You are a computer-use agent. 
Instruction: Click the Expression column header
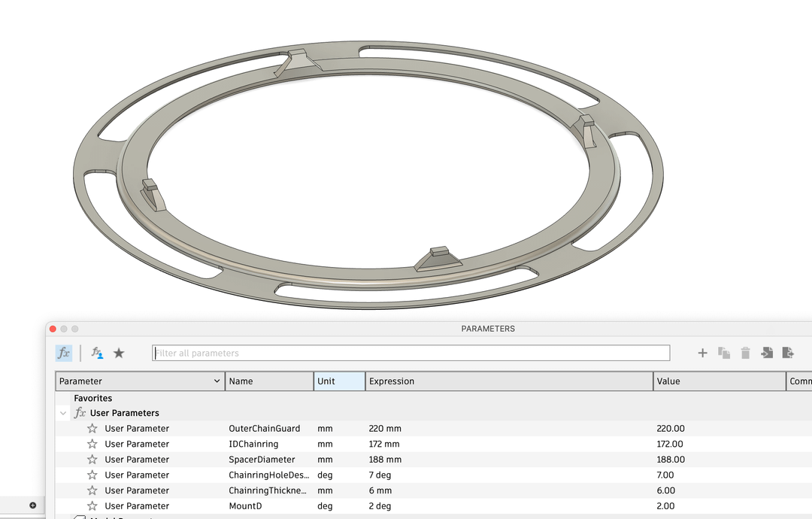point(508,381)
